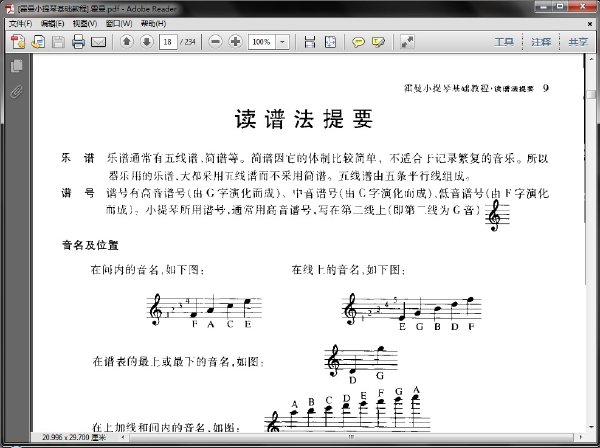Image resolution: width=600 pixels, height=448 pixels.
Task: Click the horizontal scrollbar right arrow
Action: (x=580, y=437)
